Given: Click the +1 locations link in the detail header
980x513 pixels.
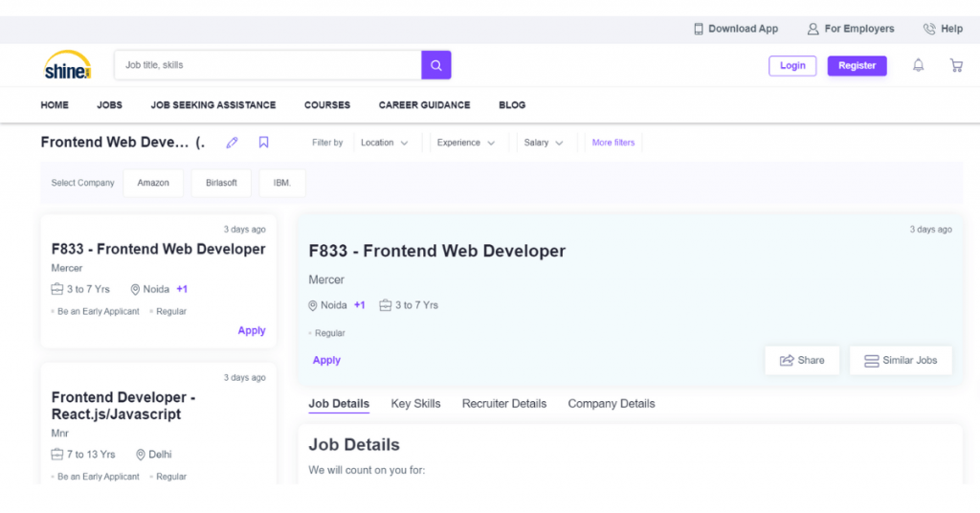Looking at the screenshot, I should (360, 305).
